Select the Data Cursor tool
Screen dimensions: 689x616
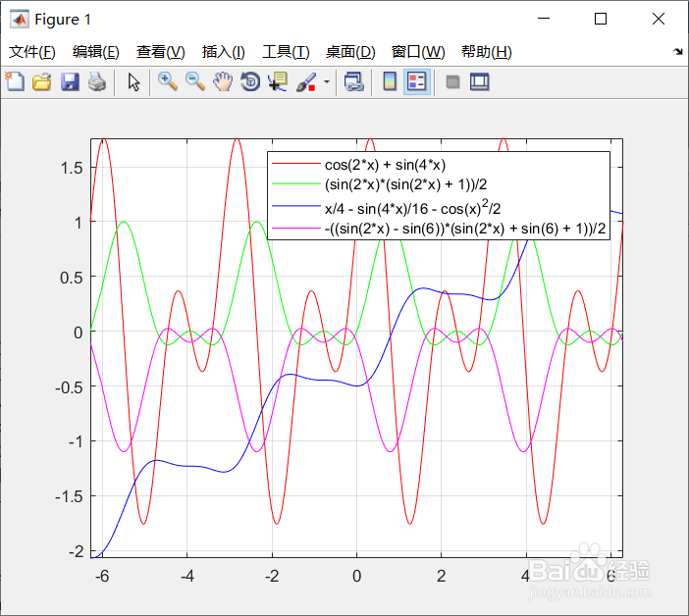point(278,82)
